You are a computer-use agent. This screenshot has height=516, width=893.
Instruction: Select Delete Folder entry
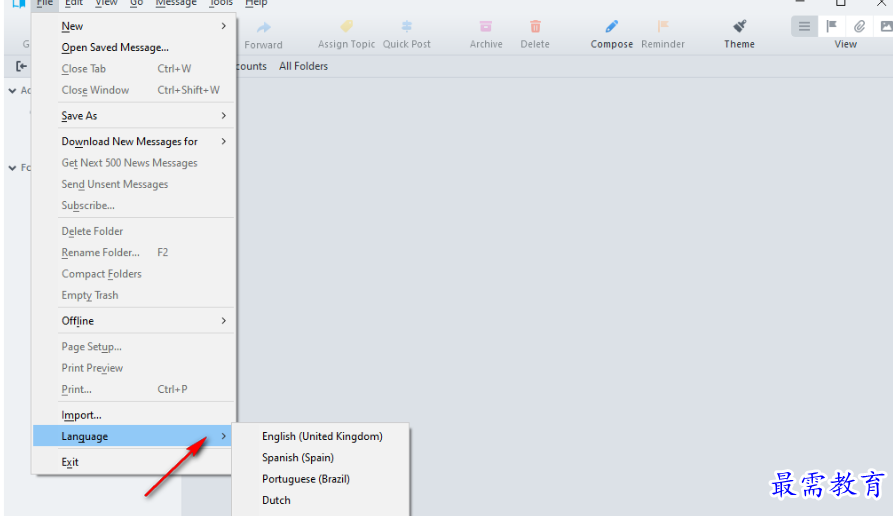[x=134, y=231]
